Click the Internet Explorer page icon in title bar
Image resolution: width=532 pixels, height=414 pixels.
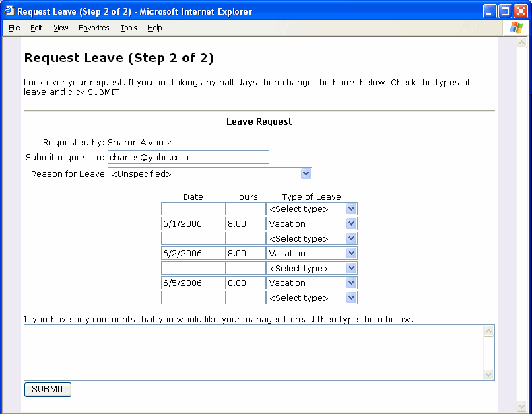pos(9,11)
